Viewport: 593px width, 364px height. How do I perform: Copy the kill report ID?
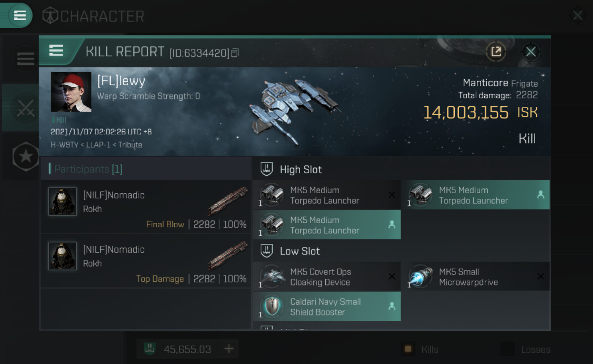(235, 53)
